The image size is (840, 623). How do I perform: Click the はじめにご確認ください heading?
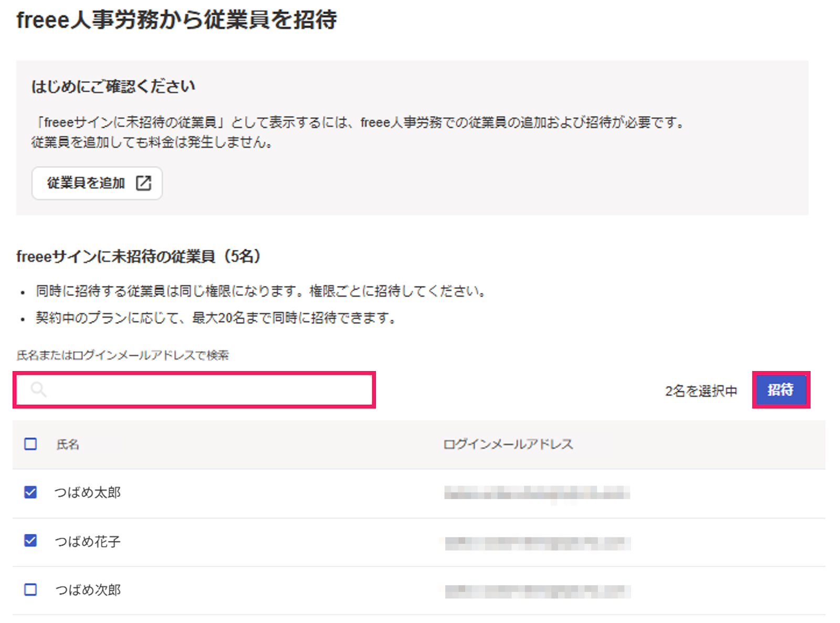click(113, 86)
